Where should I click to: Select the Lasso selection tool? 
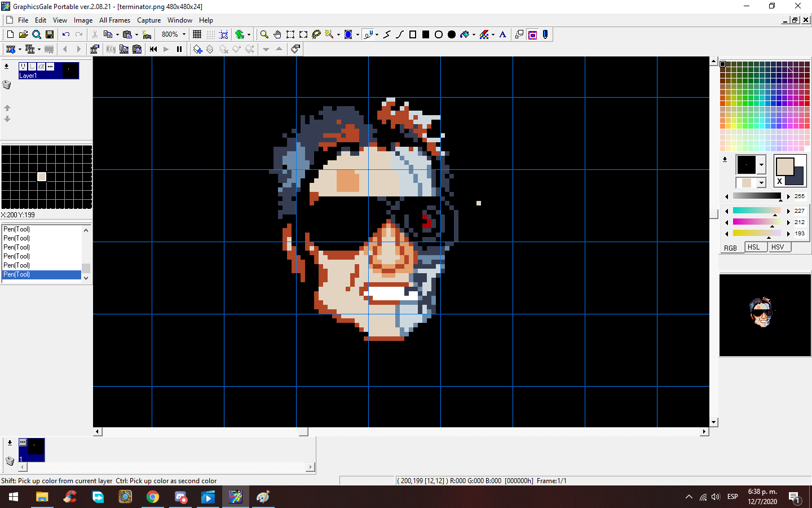point(316,34)
